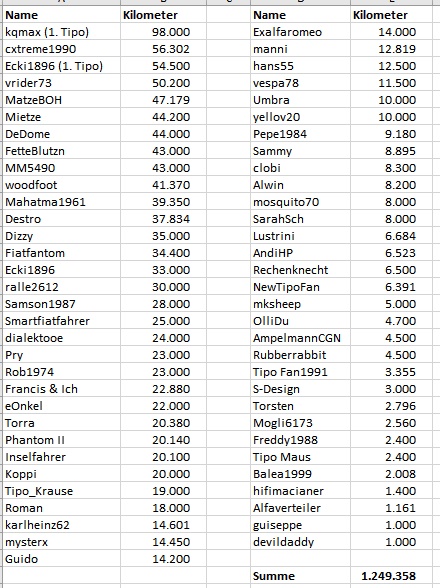This screenshot has height=588, width=440.
Task: Click the cell reading Rechenknecht
Action: (300, 270)
